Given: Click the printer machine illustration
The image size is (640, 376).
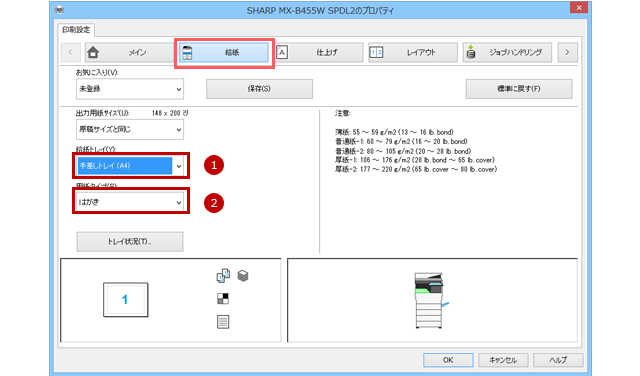Looking at the screenshot, I should point(431,300).
